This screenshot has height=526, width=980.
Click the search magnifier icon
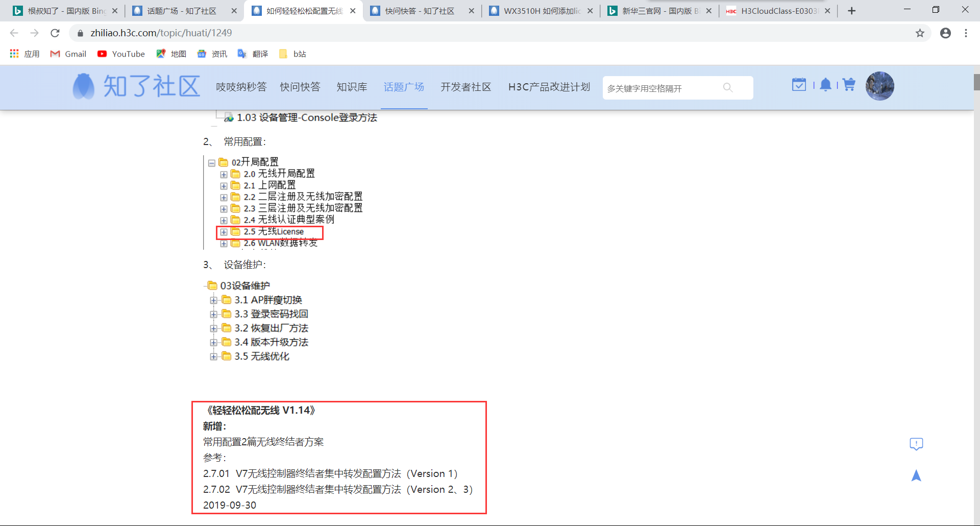[x=728, y=88]
